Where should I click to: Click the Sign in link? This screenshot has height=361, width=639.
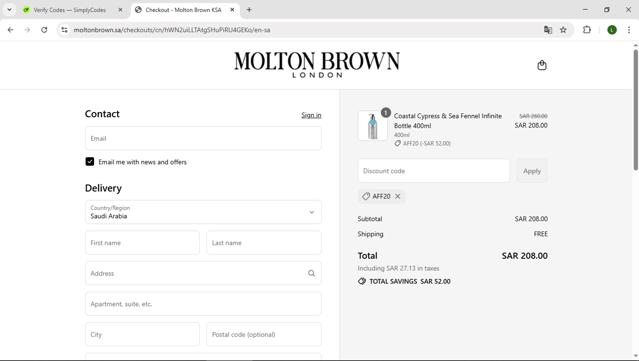[311, 115]
